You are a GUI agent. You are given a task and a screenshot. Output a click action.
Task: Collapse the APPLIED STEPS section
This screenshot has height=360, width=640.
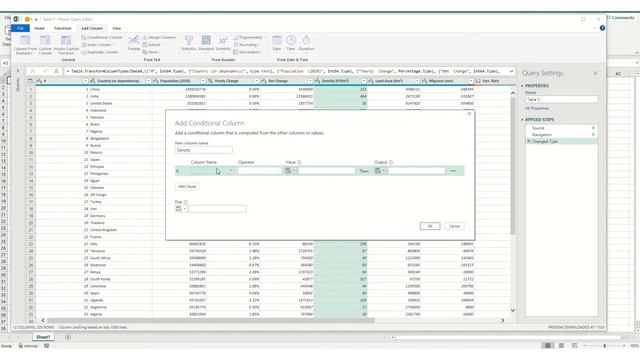[x=522, y=120]
